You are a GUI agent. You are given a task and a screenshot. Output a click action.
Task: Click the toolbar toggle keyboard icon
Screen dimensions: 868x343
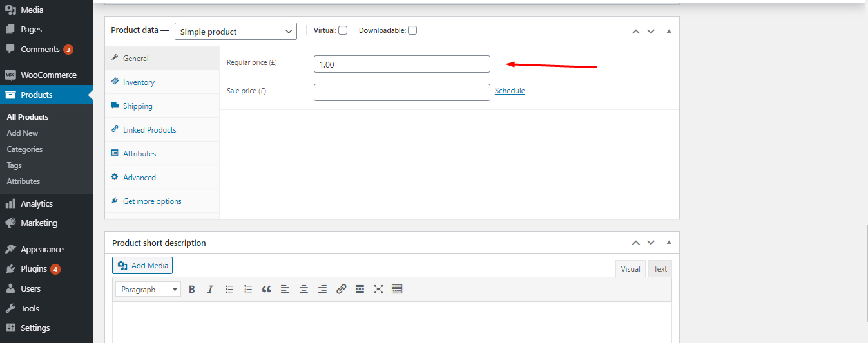(397, 290)
